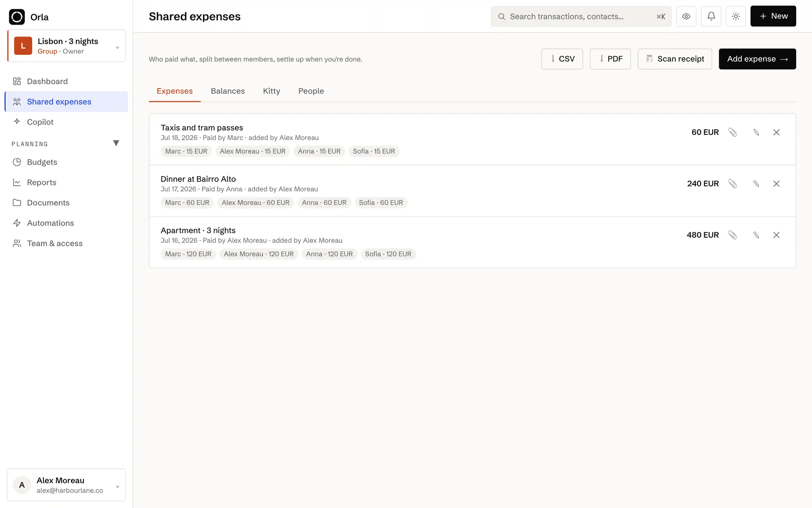Export expenses as CSV

point(562,59)
